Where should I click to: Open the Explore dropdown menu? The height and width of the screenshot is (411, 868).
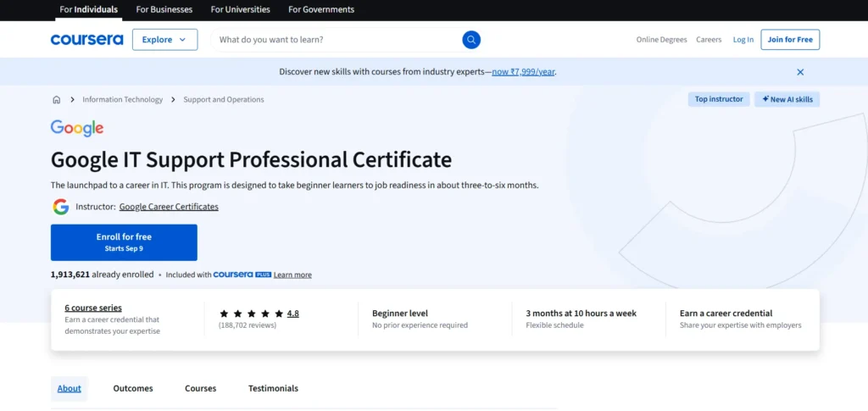[164, 40]
